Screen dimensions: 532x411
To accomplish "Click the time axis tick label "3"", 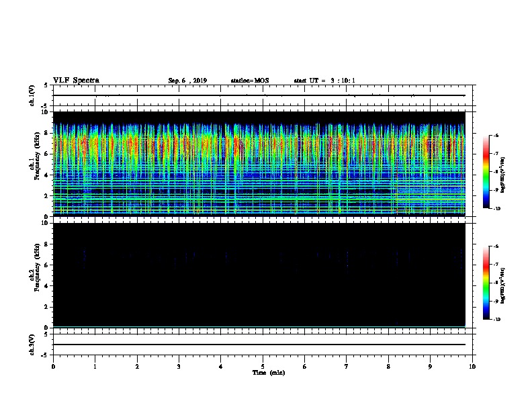I will point(179,367).
